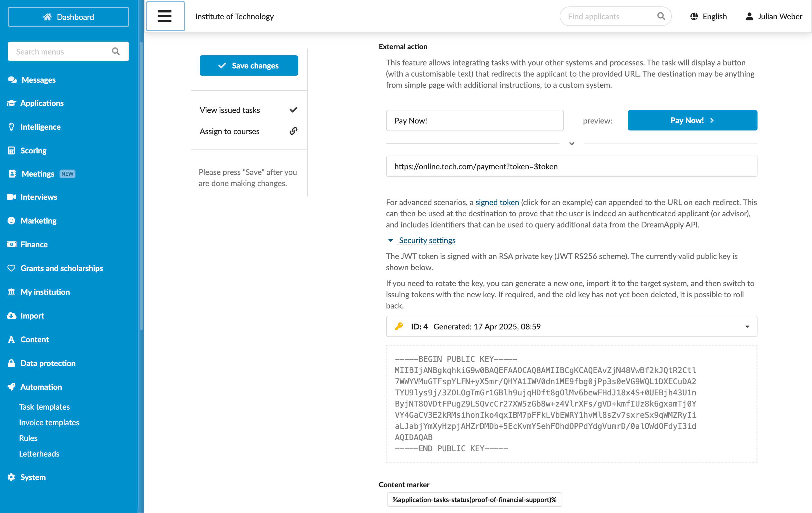Screen dimensions: 812x513
Task: Click the Search menus magnifier icon
Action: [116, 51]
